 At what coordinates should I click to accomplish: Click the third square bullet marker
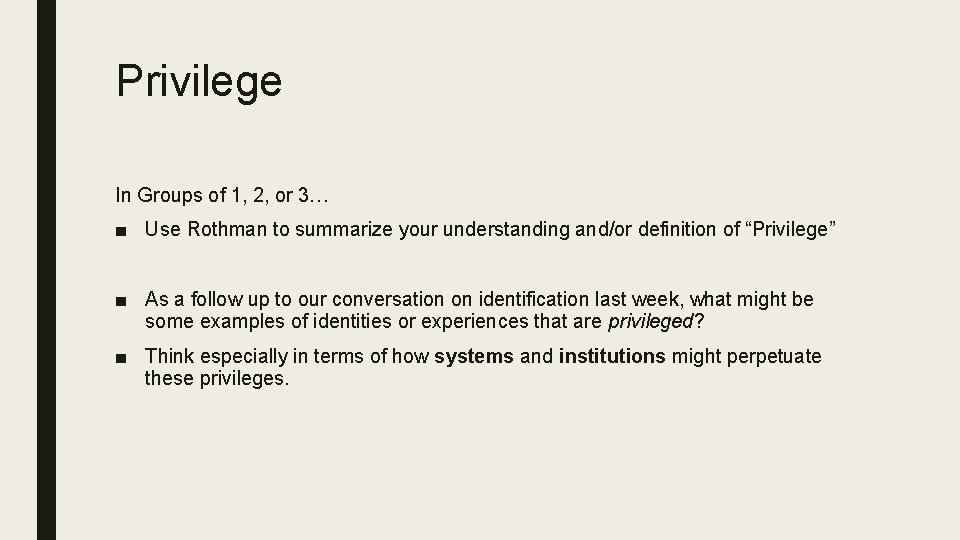(x=120, y=357)
